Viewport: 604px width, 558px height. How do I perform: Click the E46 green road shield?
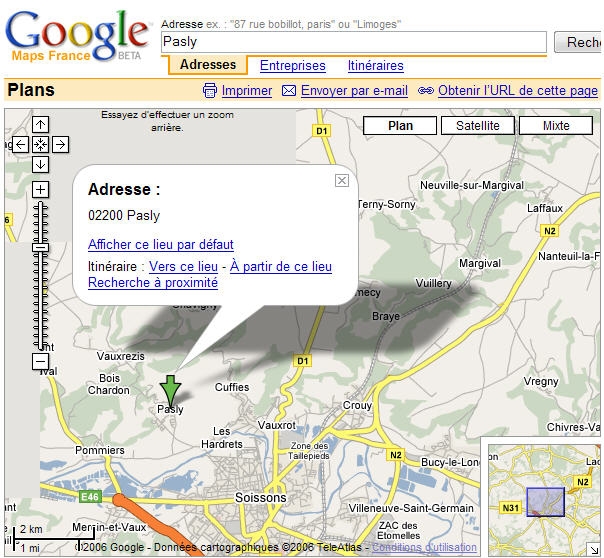(90, 497)
